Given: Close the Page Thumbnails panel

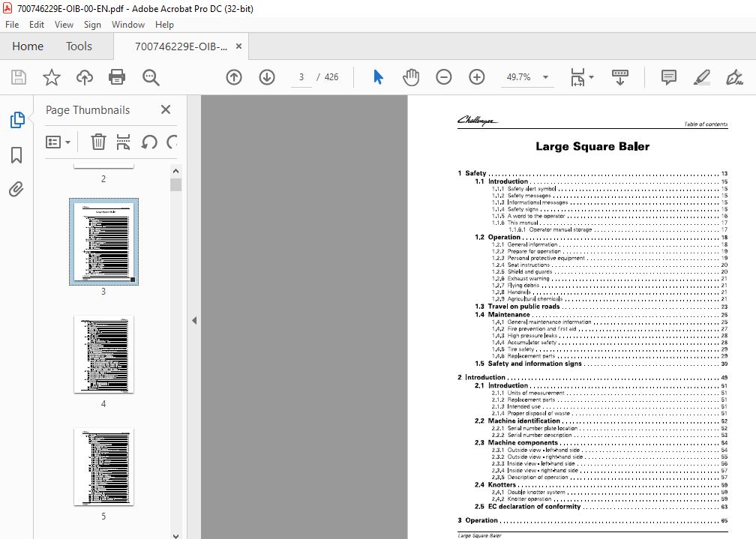Looking at the screenshot, I should point(166,110).
